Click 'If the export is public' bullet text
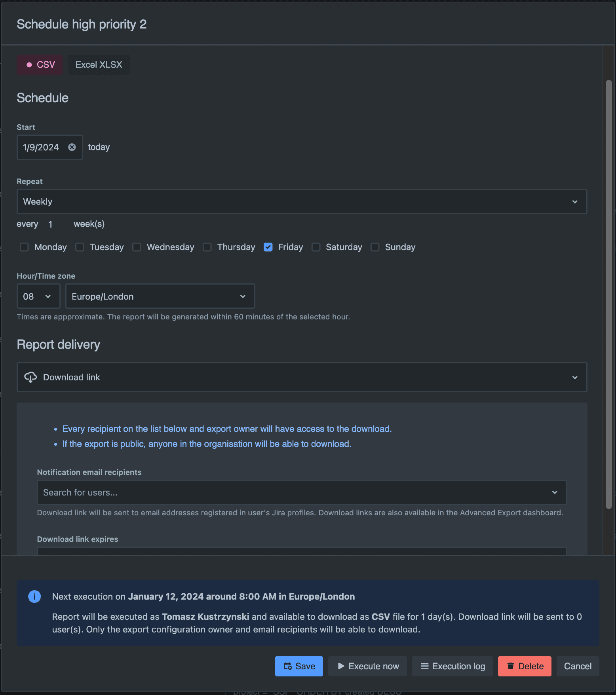Image resolution: width=616 pixels, height=695 pixels. (207, 444)
